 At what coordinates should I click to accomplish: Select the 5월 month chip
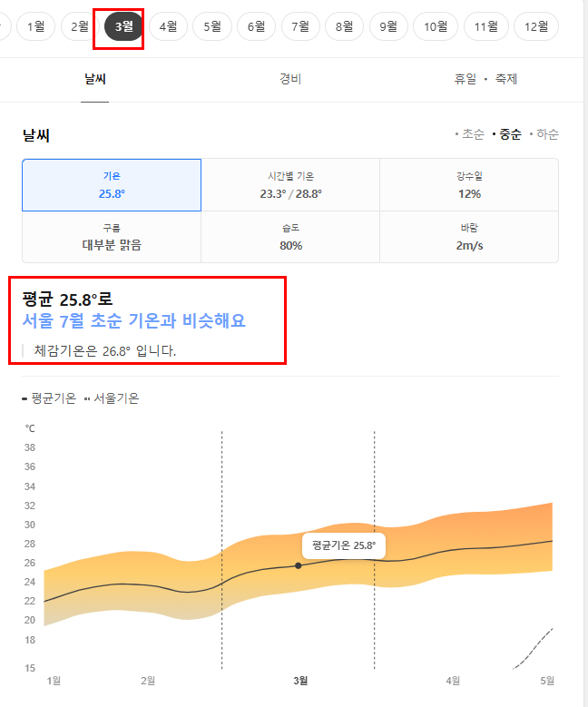coord(212,26)
